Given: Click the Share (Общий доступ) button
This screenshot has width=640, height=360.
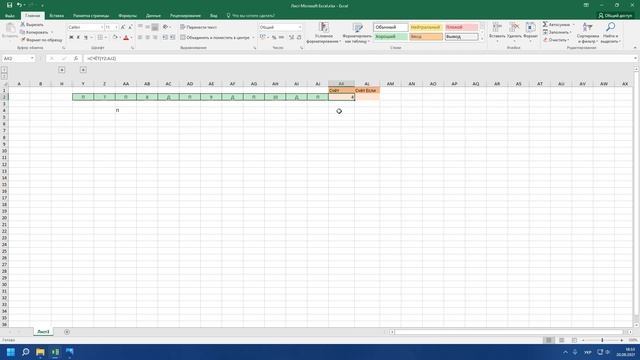Looking at the screenshot, I should pos(615,16).
